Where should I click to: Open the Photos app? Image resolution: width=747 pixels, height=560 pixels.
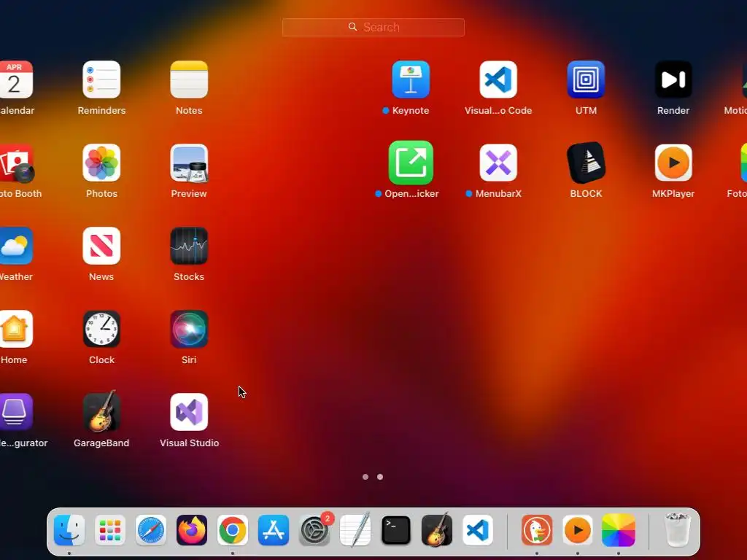coord(101,163)
